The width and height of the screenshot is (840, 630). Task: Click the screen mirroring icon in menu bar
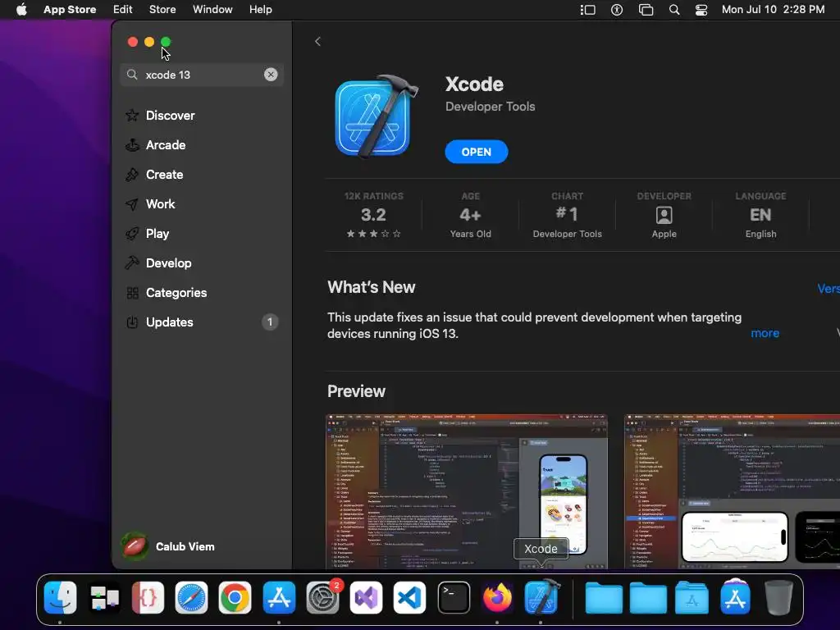pyautogui.click(x=646, y=10)
